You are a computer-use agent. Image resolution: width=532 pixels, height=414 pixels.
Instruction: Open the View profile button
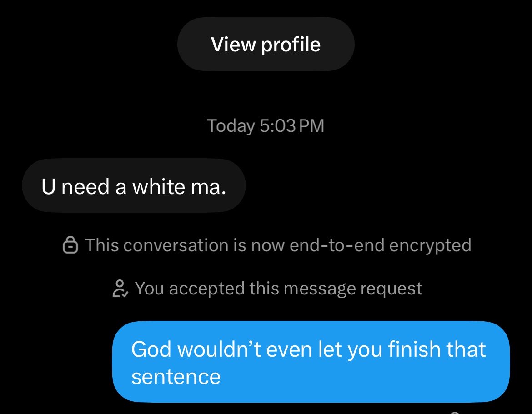pos(266,44)
